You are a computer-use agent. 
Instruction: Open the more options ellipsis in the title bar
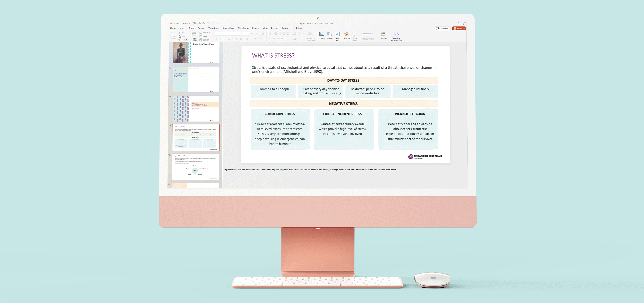pyautogui.click(x=218, y=23)
